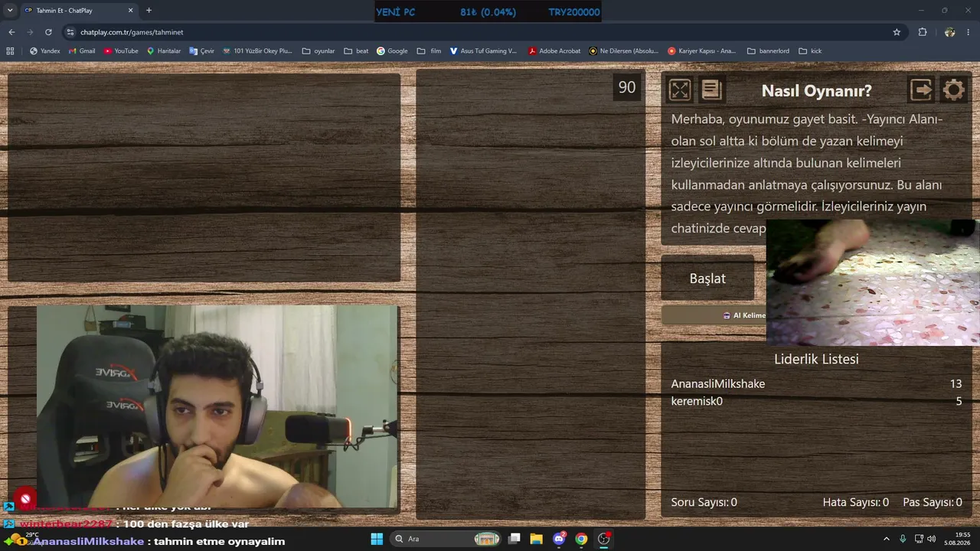Expand the oyunlar bookmark folder

[x=318, y=51]
